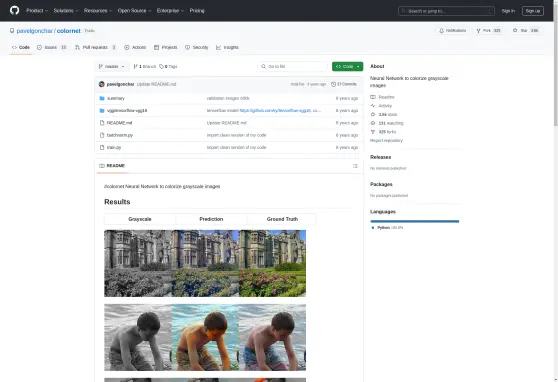
Task: Open the batchnorm.py file
Action: pos(120,135)
